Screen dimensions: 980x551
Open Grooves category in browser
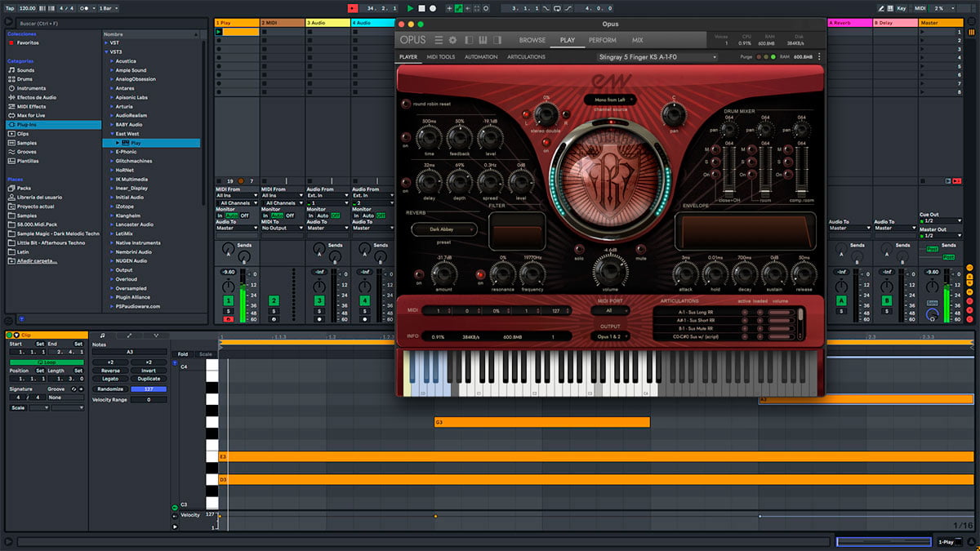pos(26,152)
